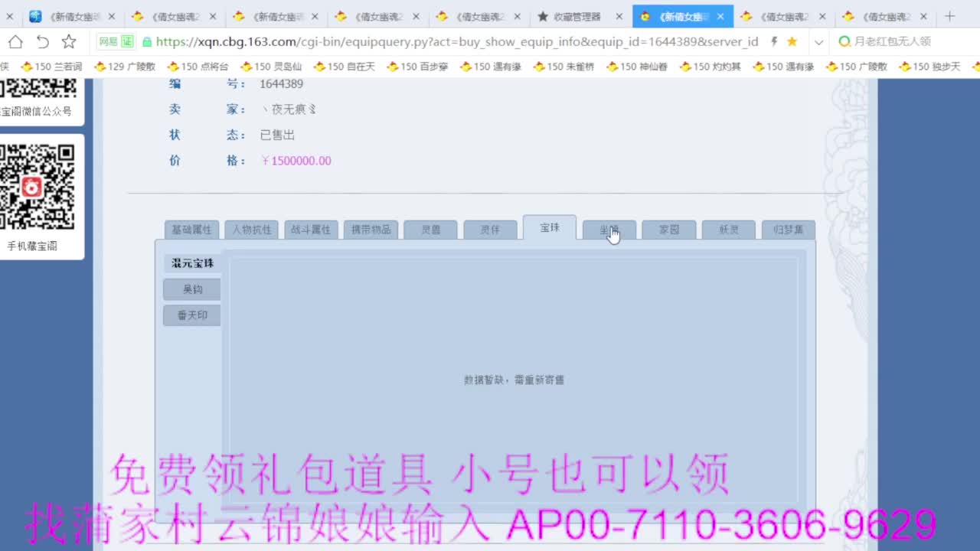Choose 吴钩 in the side list
Image resolution: width=980 pixels, height=551 pixels.
click(x=192, y=289)
